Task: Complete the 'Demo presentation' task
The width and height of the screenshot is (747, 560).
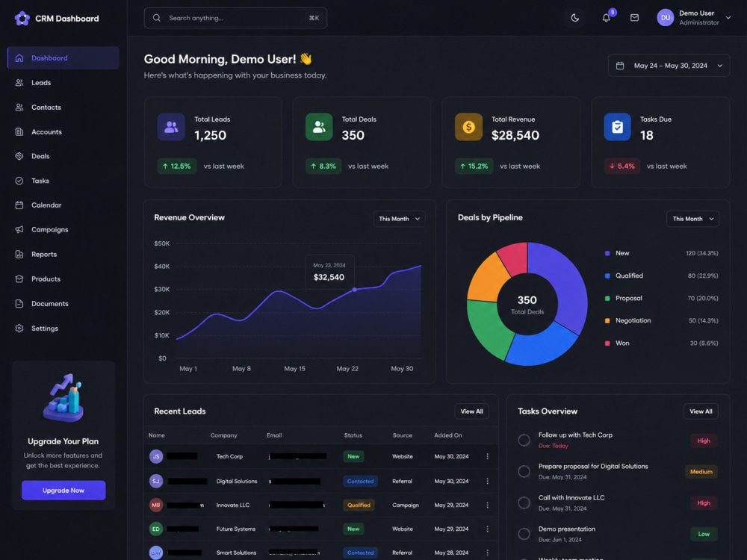Action: [x=524, y=534]
